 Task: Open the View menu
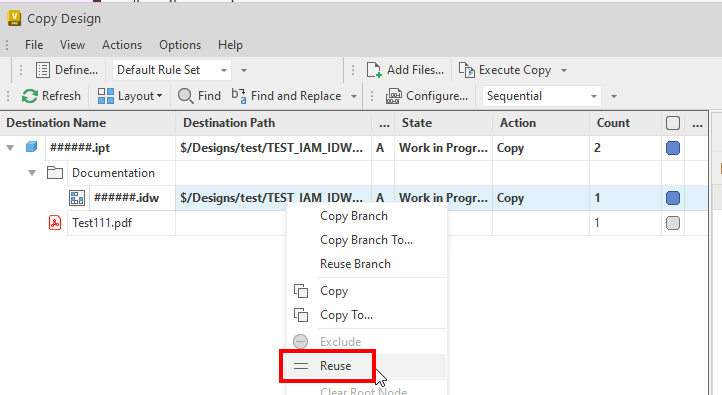point(72,45)
